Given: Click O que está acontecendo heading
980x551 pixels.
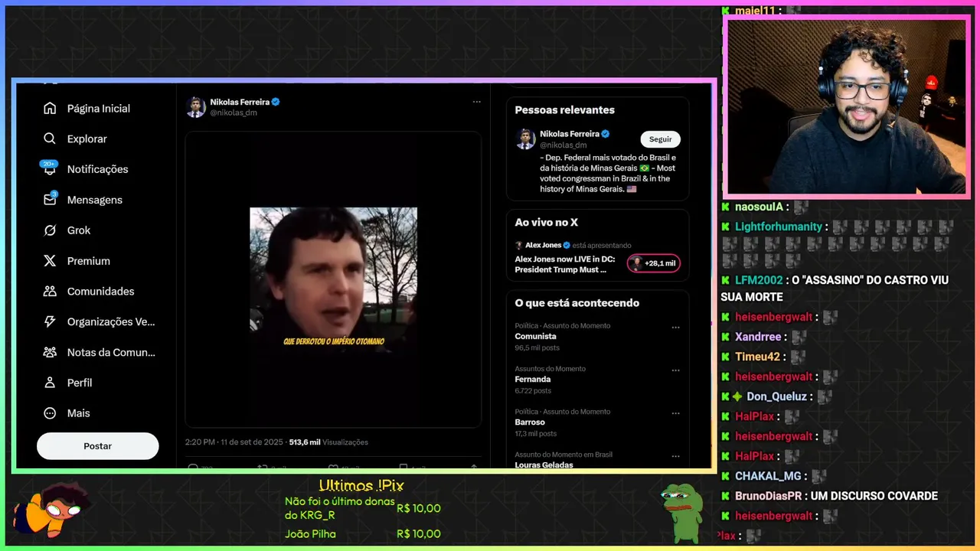Looking at the screenshot, I should pos(577,303).
